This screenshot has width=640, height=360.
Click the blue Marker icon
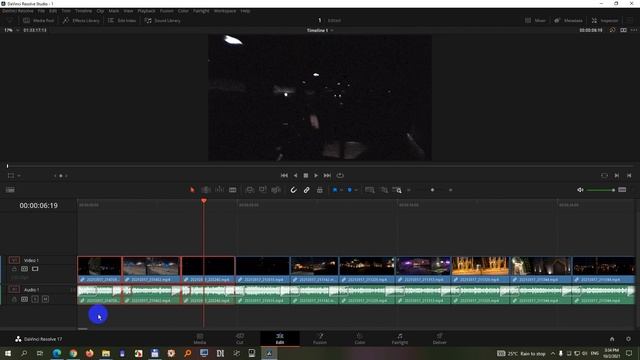point(350,190)
